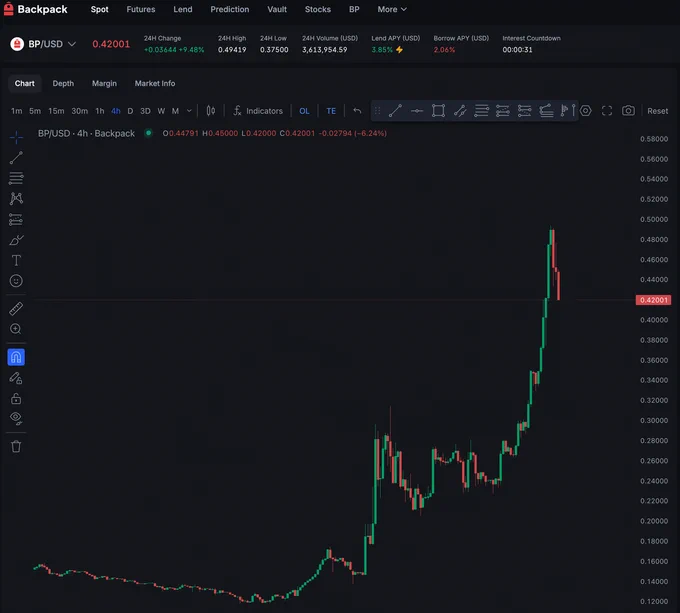
Task: Select the brush drawing tool
Action: (16, 240)
